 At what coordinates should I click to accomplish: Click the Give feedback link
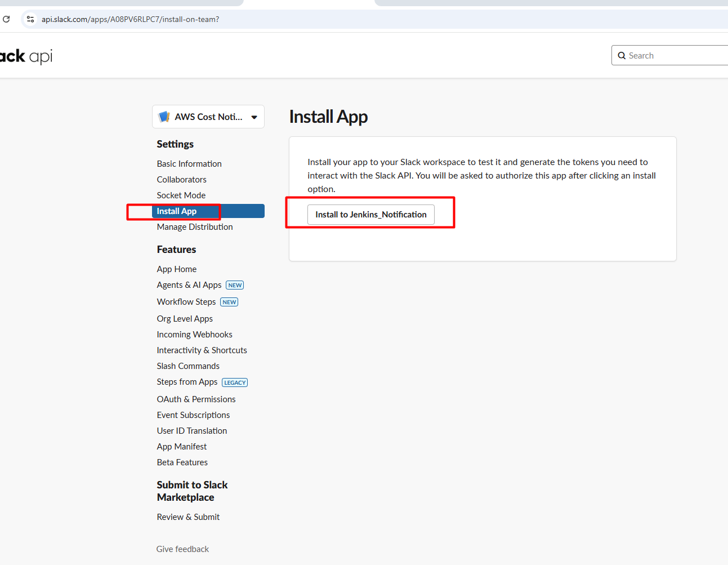[x=182, y=549]
